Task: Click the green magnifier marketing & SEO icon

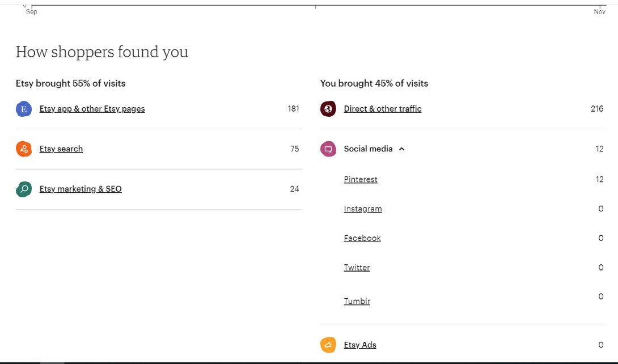Action: click(x=24, y=189)
